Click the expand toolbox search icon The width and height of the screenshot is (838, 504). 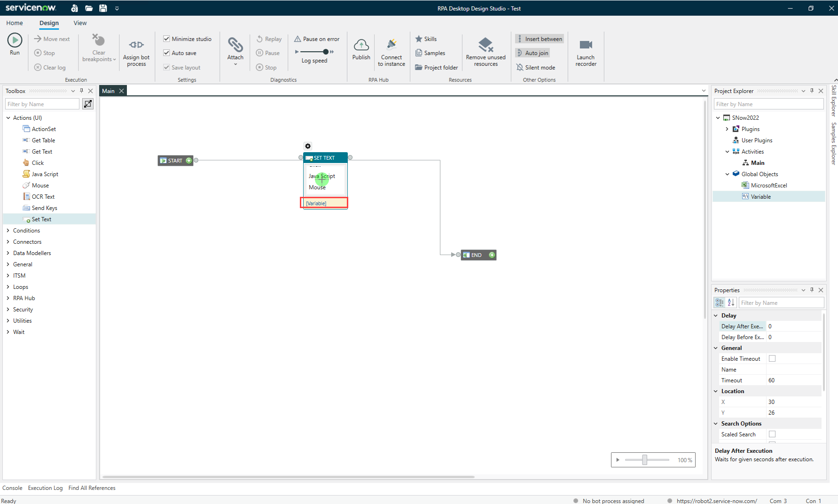[x=88, y=104]
